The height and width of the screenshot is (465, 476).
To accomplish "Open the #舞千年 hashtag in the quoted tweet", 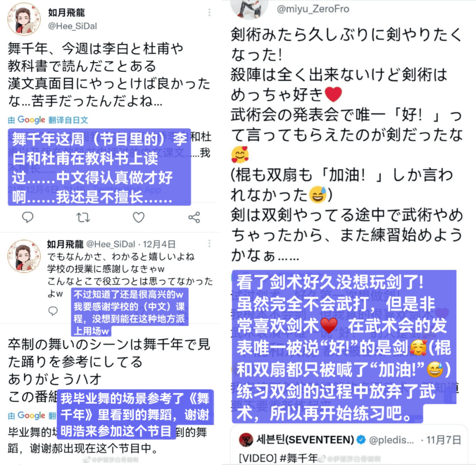I will [298, 458].
